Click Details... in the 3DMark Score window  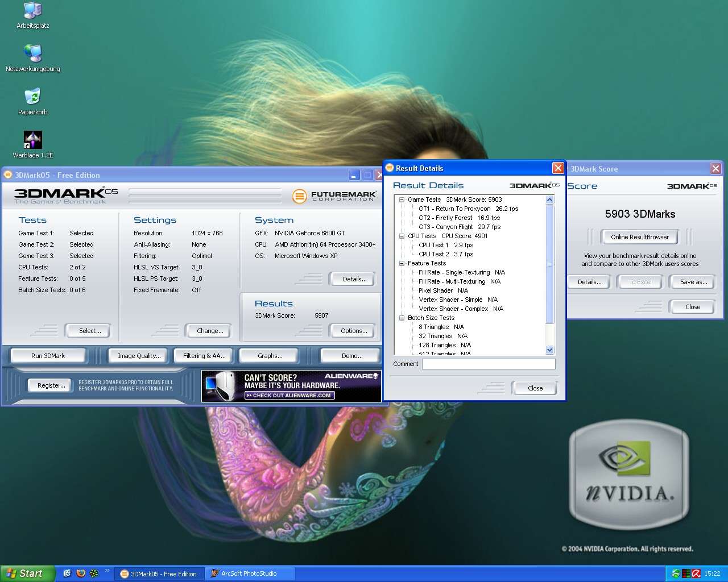click(x=589, y=282)
